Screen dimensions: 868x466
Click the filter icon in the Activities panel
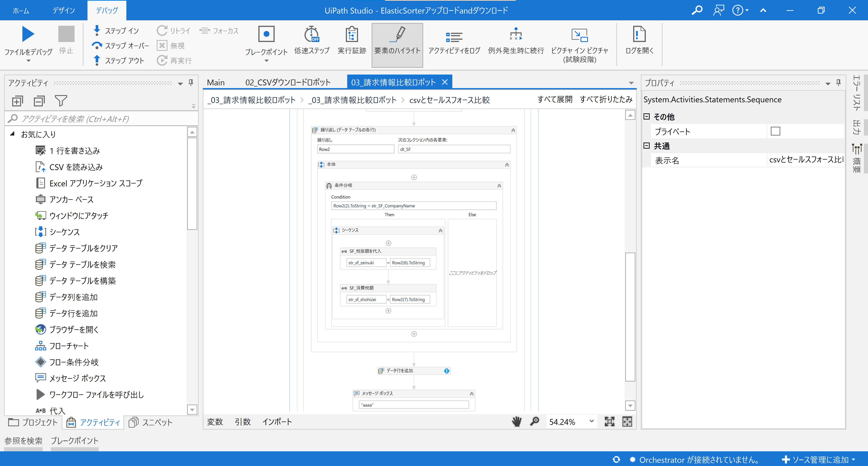pos(61,101)
